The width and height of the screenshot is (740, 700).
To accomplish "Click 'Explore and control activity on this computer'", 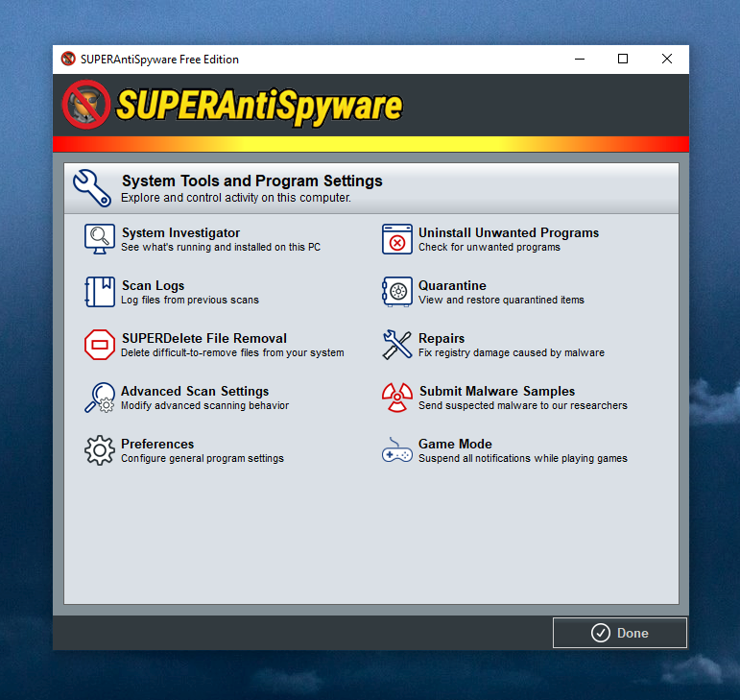I will pos(236,198).
